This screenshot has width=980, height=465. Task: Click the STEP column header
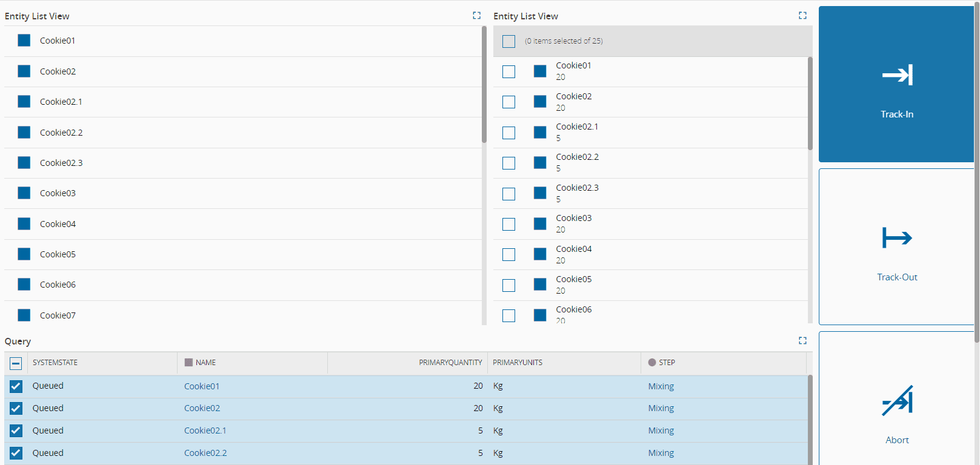pos(667,363)
